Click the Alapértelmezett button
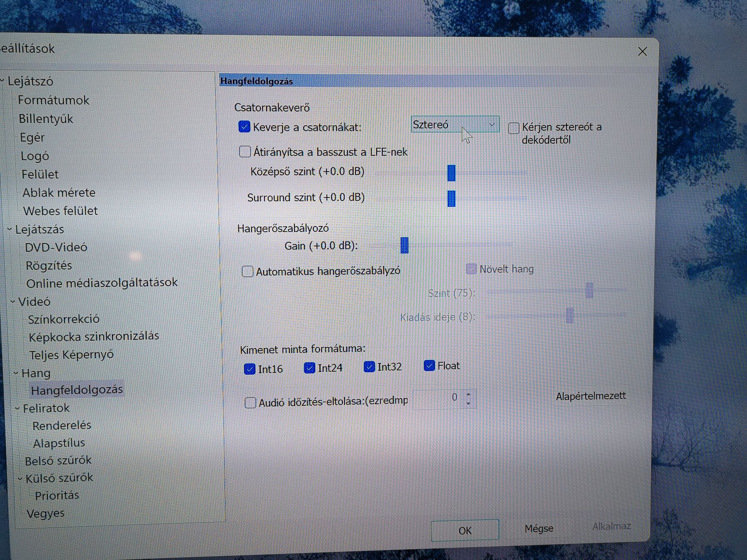 [591, 396]
